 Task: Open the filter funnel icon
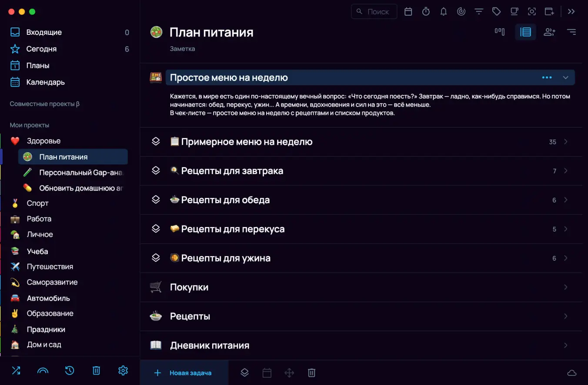(479, 12)
